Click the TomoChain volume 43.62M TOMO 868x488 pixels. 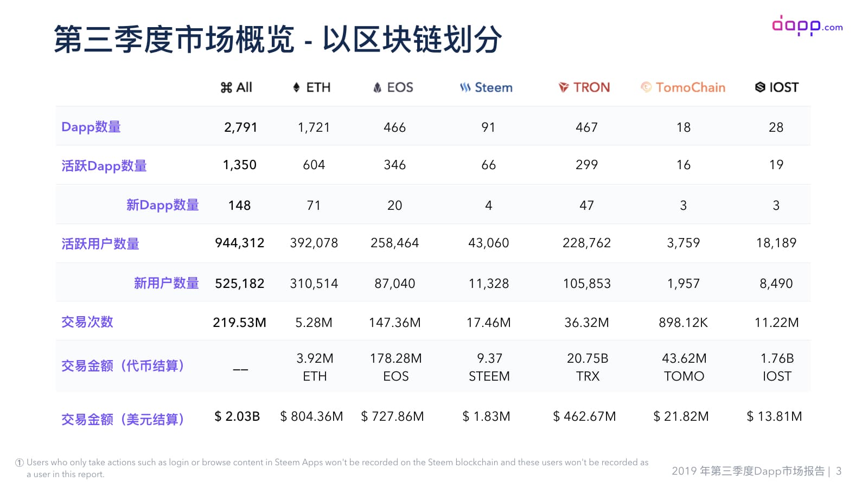pos(684,367)
